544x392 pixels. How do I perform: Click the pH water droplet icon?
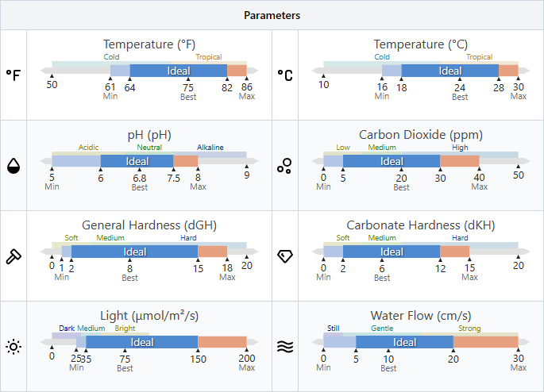pyautogui.click(x=14, y=165)
